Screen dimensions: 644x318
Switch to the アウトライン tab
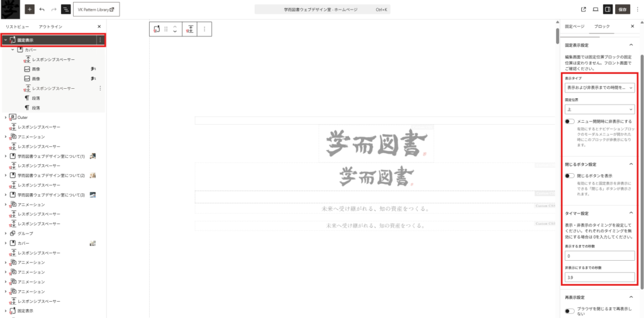pos(50,26)
